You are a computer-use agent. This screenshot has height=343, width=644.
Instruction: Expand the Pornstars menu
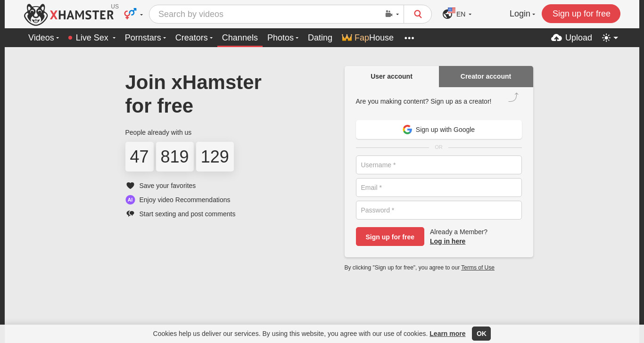145,38
